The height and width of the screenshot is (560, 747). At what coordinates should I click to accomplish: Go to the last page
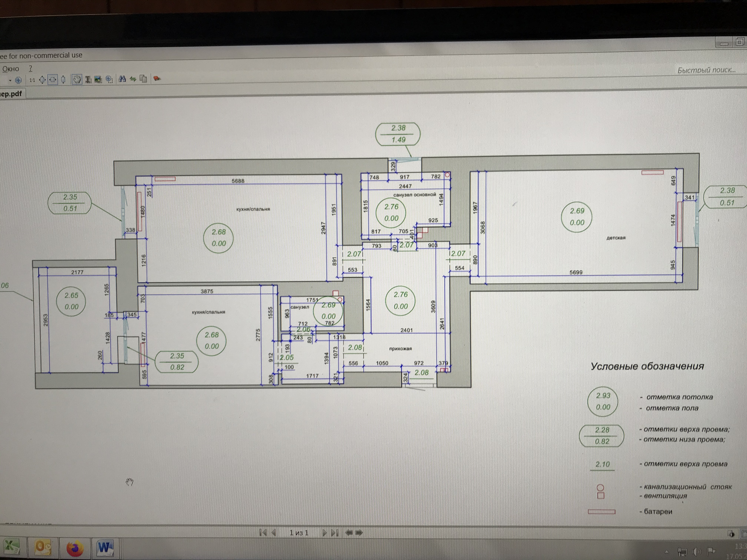pos(335,533)
